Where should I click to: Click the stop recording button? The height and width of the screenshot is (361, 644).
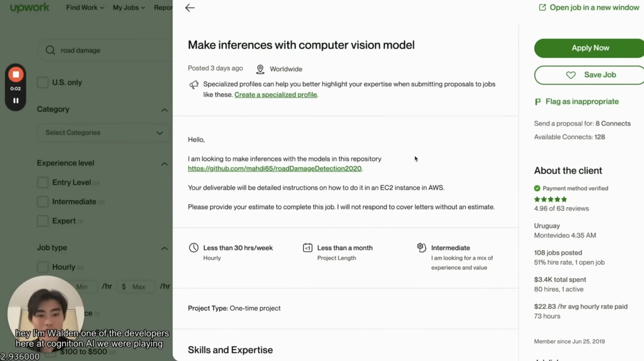coord(15,74)
